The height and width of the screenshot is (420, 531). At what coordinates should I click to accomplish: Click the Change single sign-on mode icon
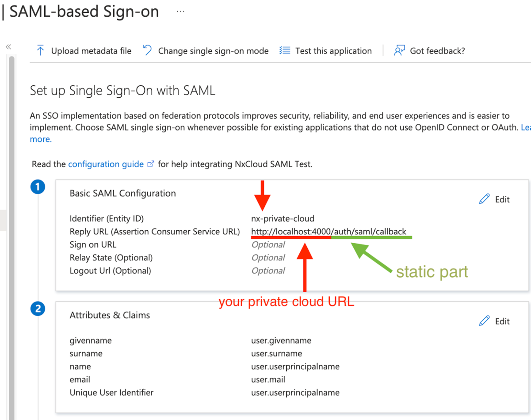click(147, 50)
